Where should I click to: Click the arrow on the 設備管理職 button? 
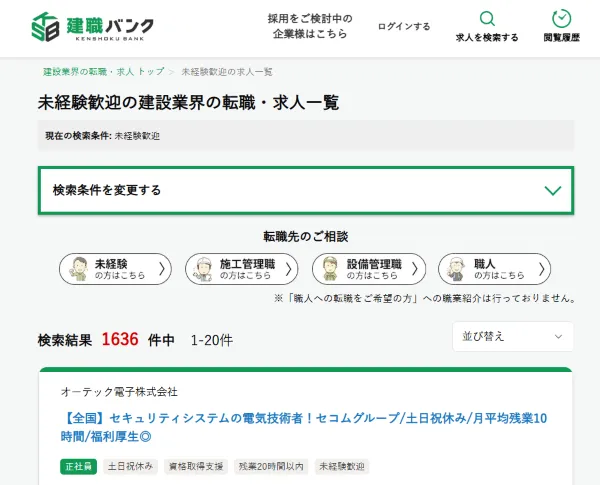(x=415, y=269)
